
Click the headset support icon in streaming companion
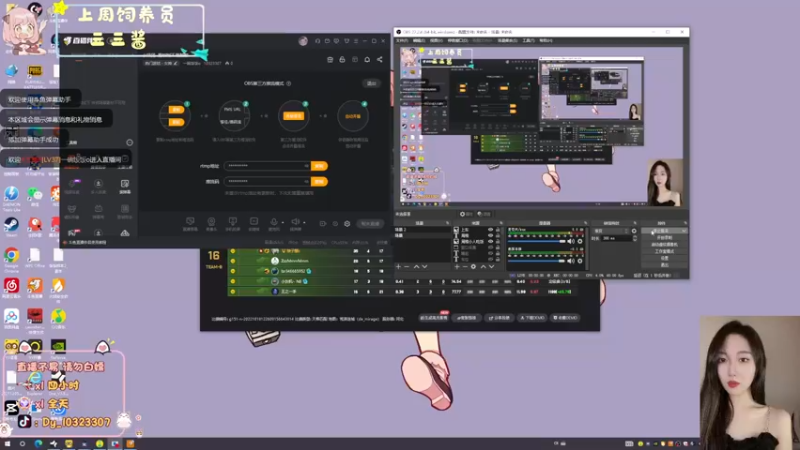[x=317, y=41]
